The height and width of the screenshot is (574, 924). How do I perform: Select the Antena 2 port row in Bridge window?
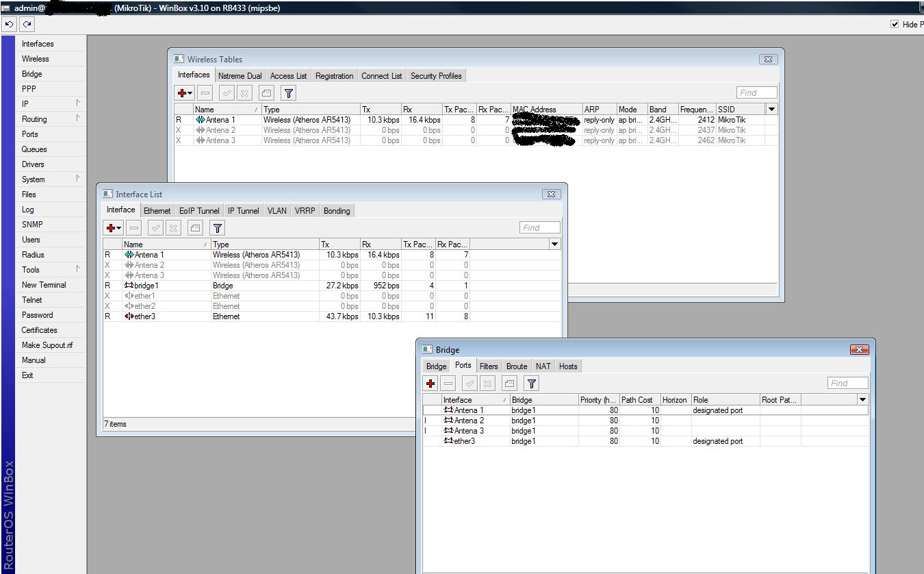645,421
